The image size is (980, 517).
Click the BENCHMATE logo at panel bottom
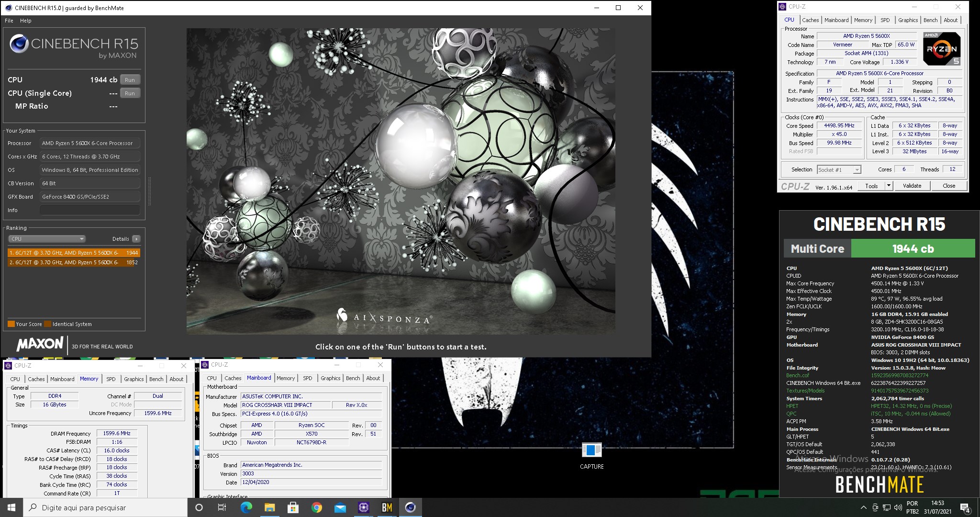(879, 485)
